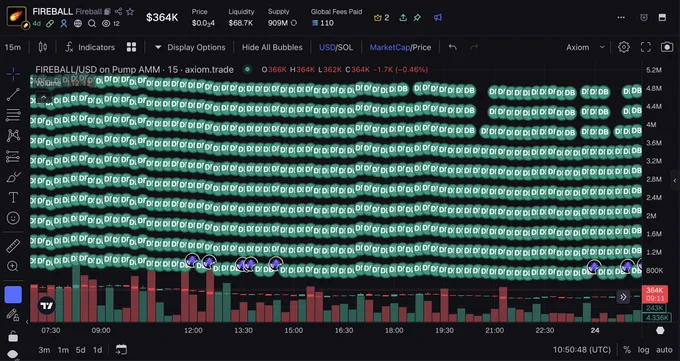The width and height of the screenshot is (680, 361).
Task: Click the share icon beside Fireball
Action: coord(118,12)
